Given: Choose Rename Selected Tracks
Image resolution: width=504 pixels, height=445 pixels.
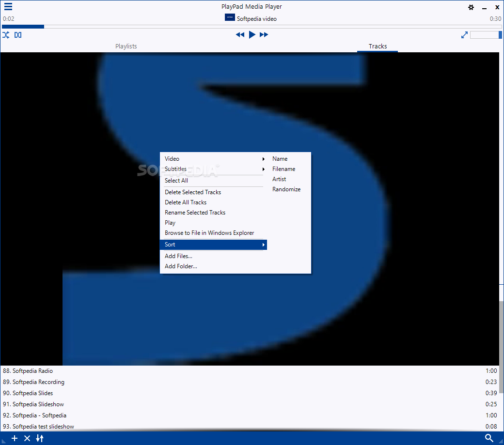Looking at the screenshot, I should click(x=213, y=213).
